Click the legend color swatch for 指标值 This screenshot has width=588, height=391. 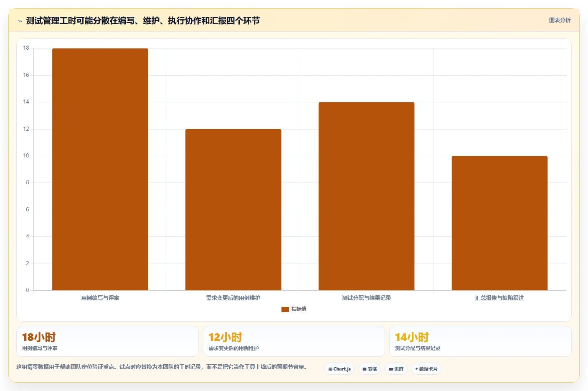pos(285,310)
